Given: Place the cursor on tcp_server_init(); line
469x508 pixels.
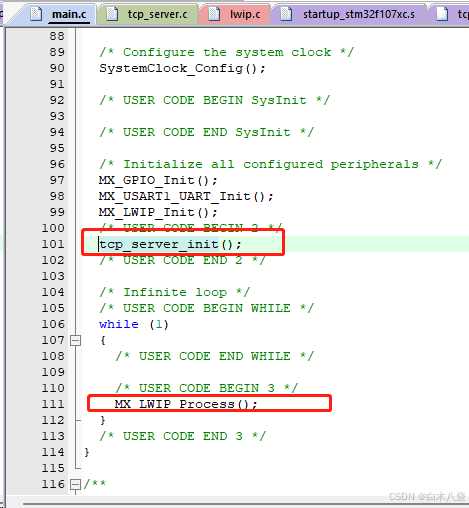Looking at the screenshot, I should (170, 244).
